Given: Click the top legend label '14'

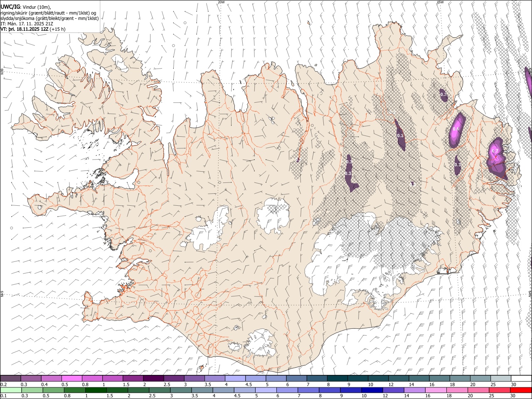Looking at the screenshot, I should (411, 384).
